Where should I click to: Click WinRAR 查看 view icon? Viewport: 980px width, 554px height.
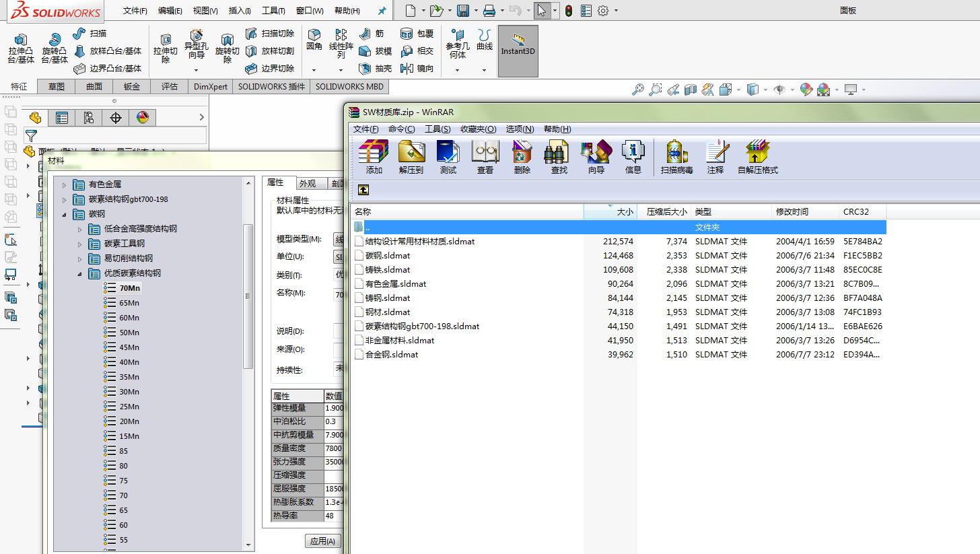pos(485,158)
